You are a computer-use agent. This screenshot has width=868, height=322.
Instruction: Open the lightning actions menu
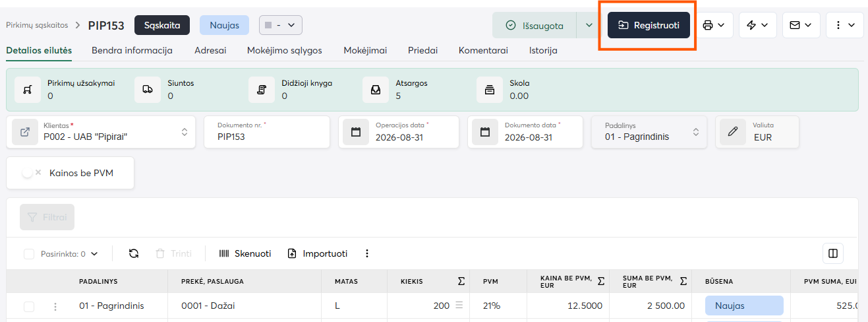pos(757,25)
